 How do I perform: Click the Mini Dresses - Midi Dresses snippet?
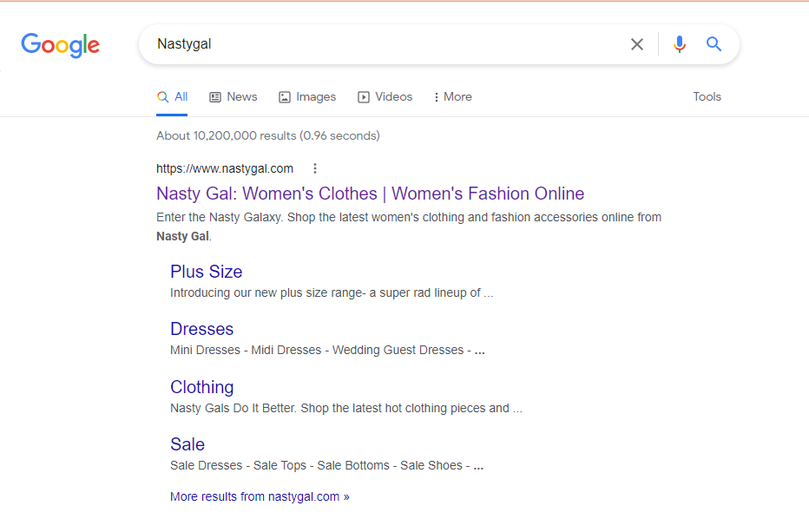(327, 351)
